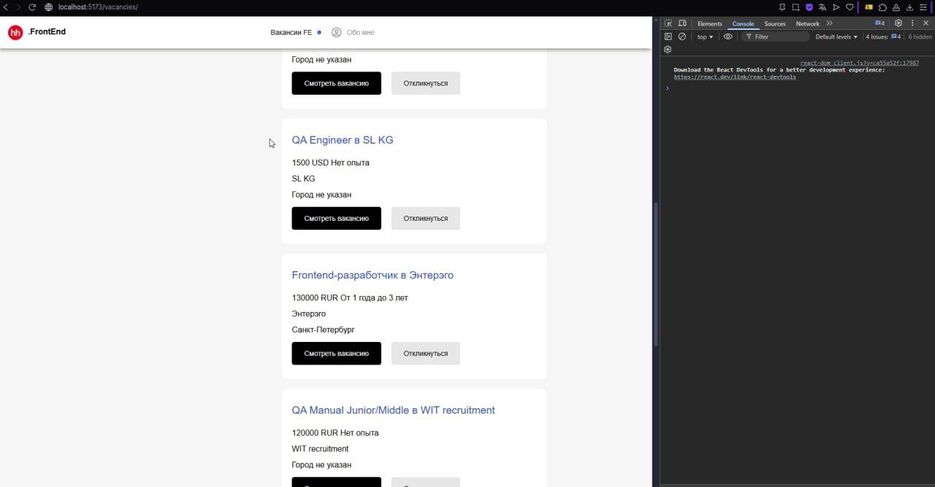Expand more DevTools tabs chevron

[829, 23]
